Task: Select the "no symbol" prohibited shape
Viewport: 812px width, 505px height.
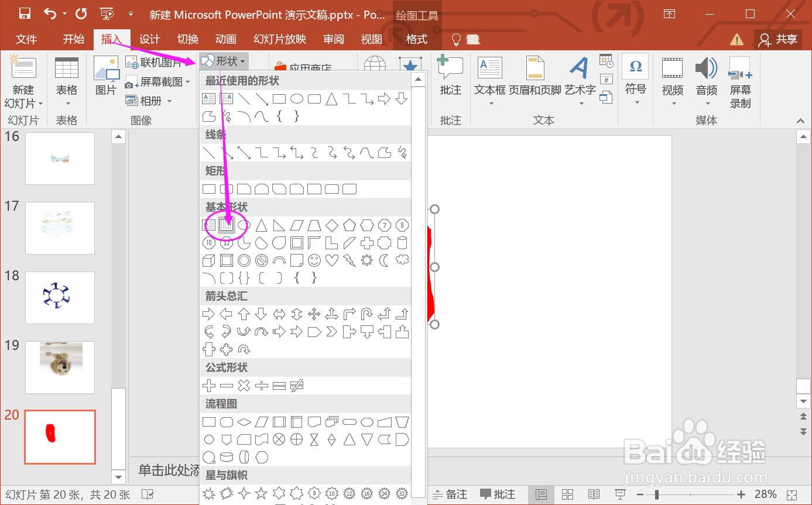Action: (262, 260)
